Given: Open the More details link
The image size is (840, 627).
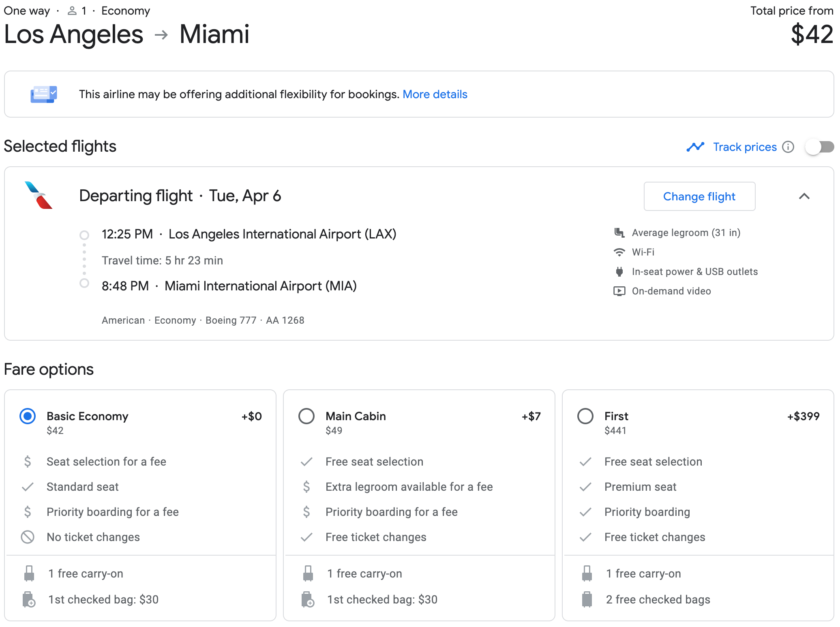Looking at the screenshot, I should 435,94.
